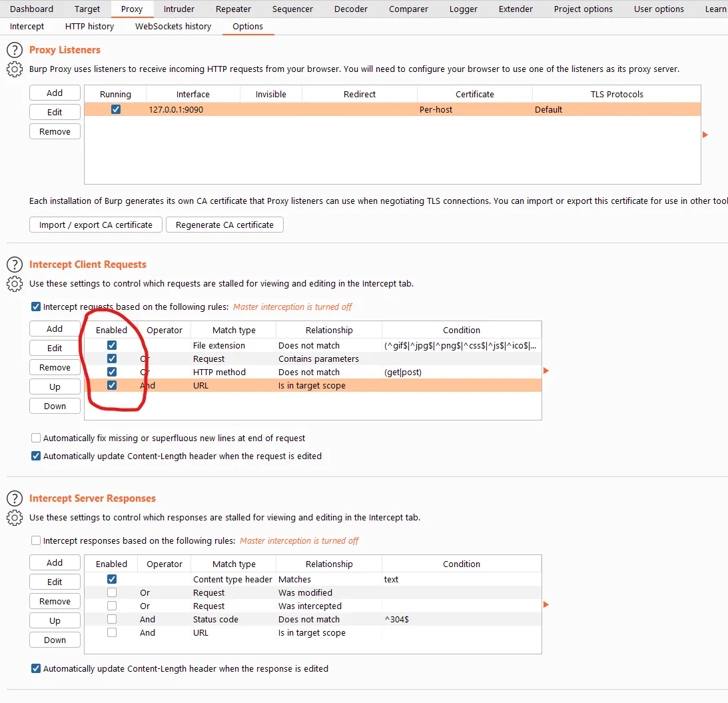This screenshot has height=703, width=728.
Task: Open help for Intercept Client Requests
Action: 15,265
